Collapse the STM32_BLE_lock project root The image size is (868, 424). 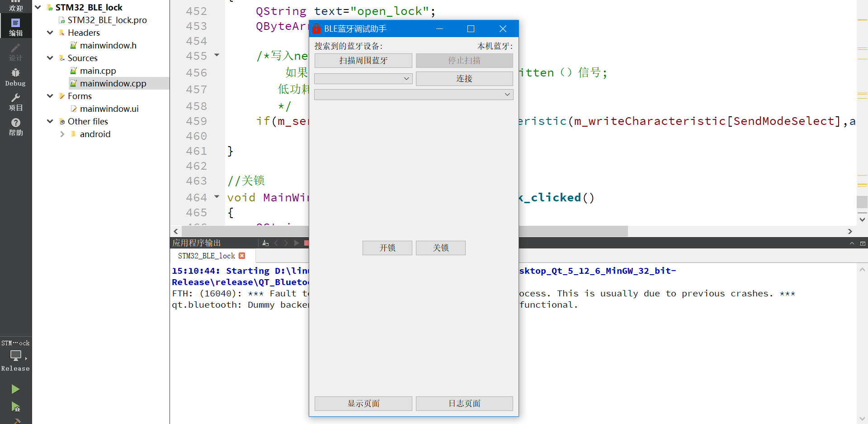(x=38, y=7)
